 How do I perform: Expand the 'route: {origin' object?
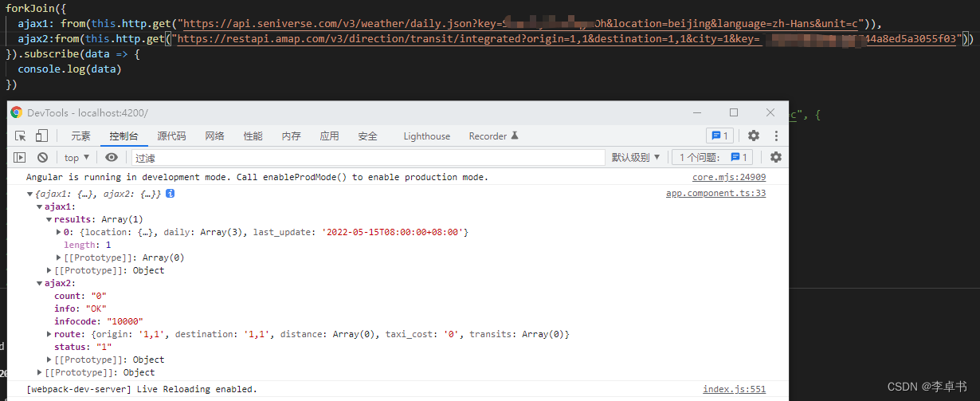point(49,334)
